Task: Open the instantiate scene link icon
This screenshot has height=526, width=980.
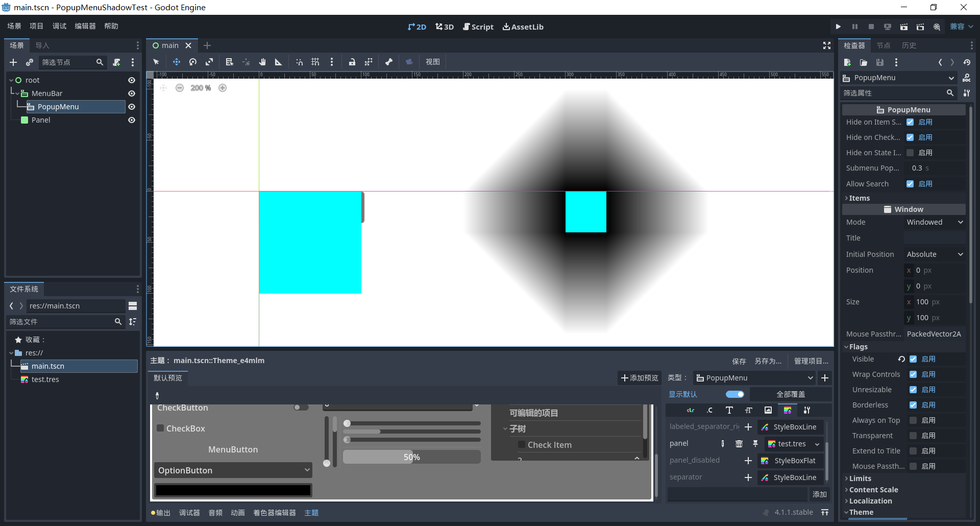Action: click(x=29, y=62)
